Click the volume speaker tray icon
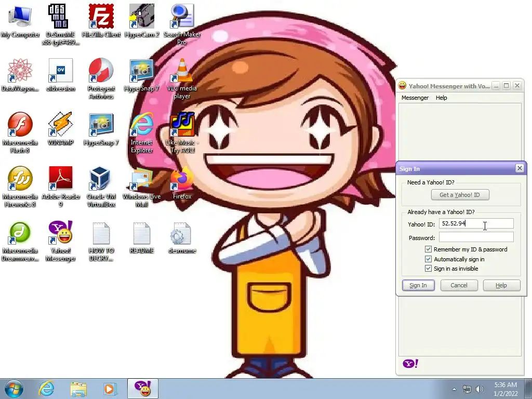Viewport: 532px width, 399px height. click(479, 389)
